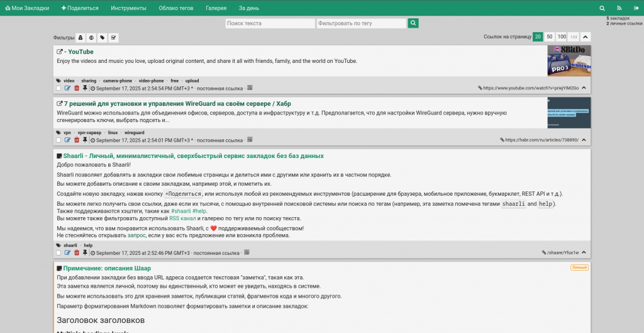644x333 pixels.
Task: Filter by tag video-phone
Action: click(151, 81)
